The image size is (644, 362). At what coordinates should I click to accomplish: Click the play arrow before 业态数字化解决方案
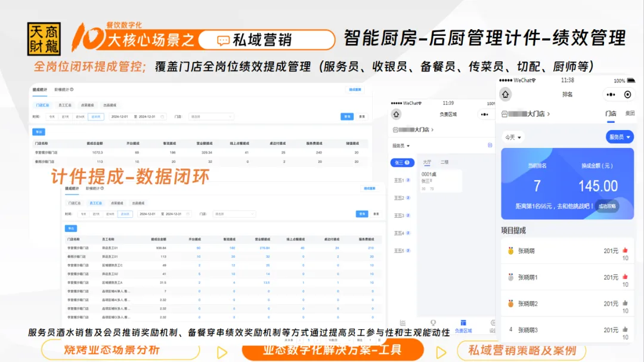(222, 351)
